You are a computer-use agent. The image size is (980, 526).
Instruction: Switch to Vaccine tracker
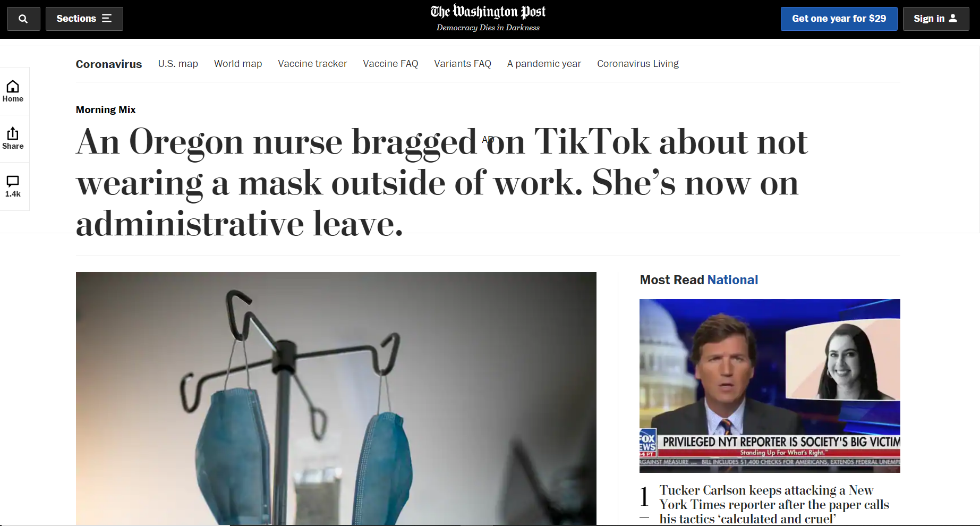coord(312,64)
